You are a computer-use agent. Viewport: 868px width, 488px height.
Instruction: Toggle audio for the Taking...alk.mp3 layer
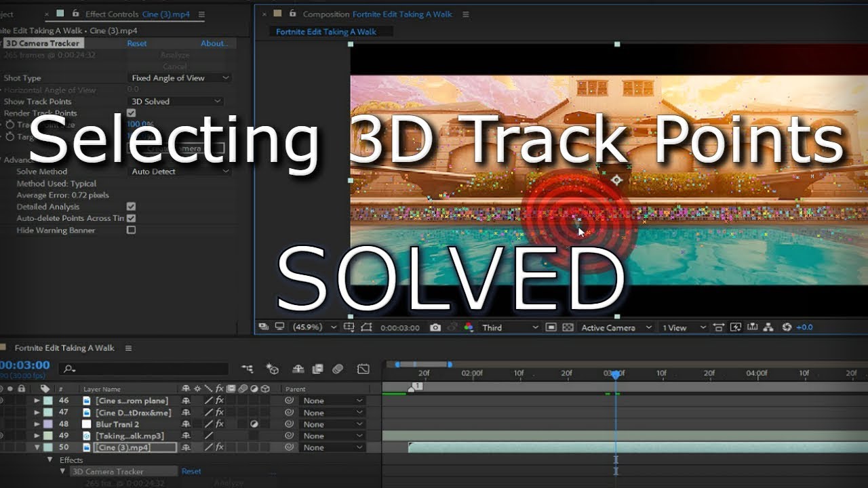point(1,436)
